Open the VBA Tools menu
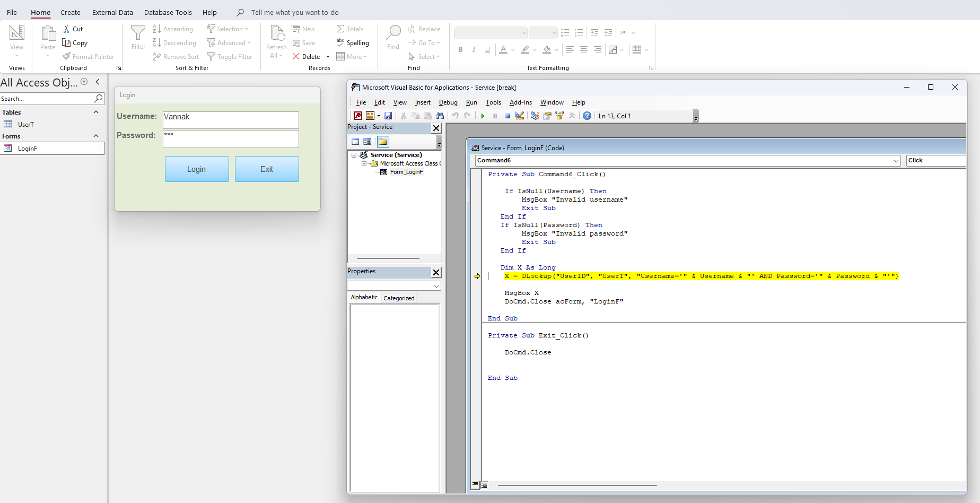 click(x=493, y=102)
